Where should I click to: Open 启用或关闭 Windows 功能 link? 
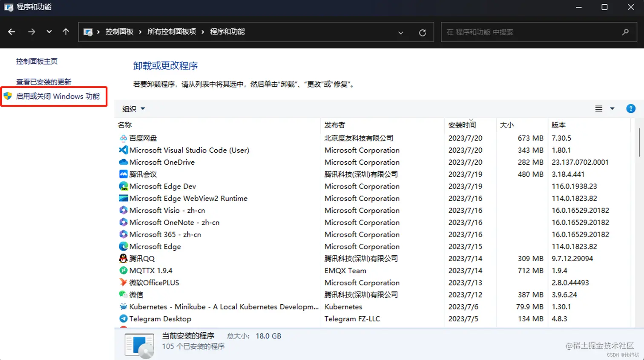(x=57, y=96)
